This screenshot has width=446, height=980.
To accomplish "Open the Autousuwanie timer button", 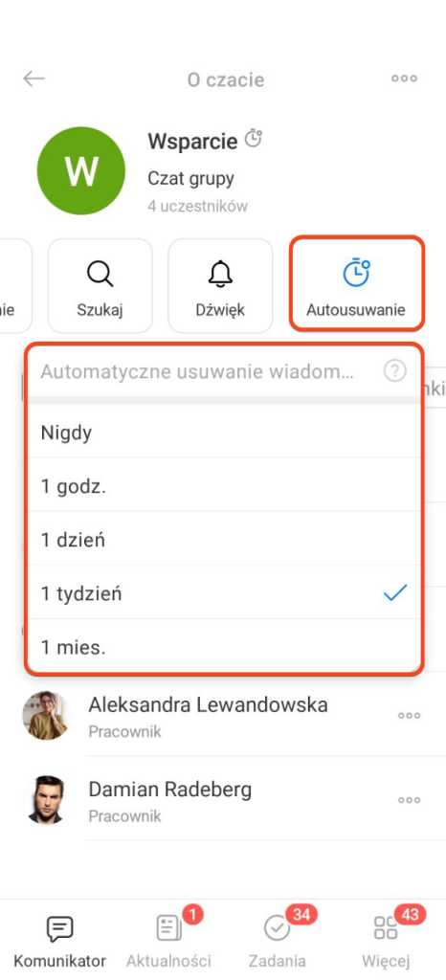I will 357,284.
